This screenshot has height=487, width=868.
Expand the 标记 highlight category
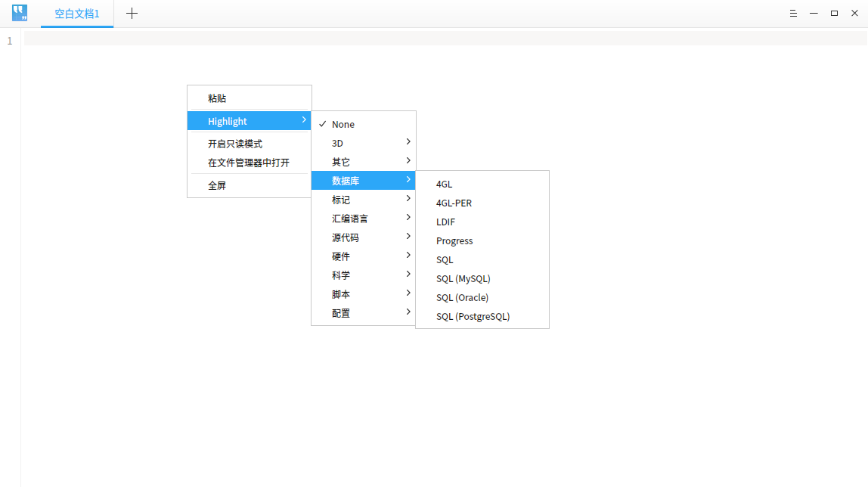click(363, 199)
